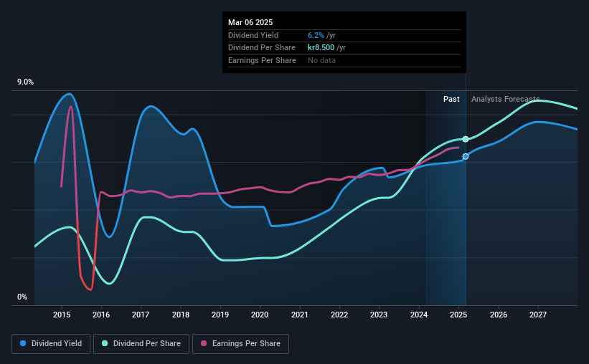Click 'Earnings Per Share' row label in tooltip
This screenshot has height=364, width=589.
(262, 60)
